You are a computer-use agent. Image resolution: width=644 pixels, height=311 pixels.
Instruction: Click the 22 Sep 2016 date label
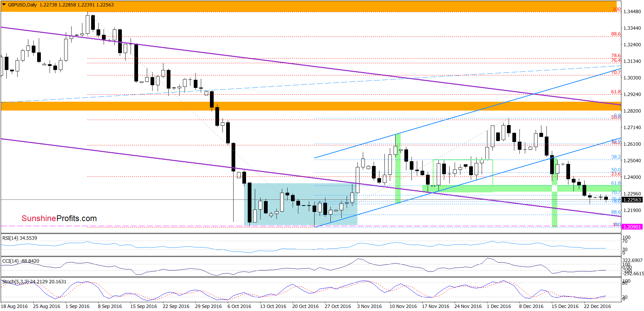pos(176,306)
